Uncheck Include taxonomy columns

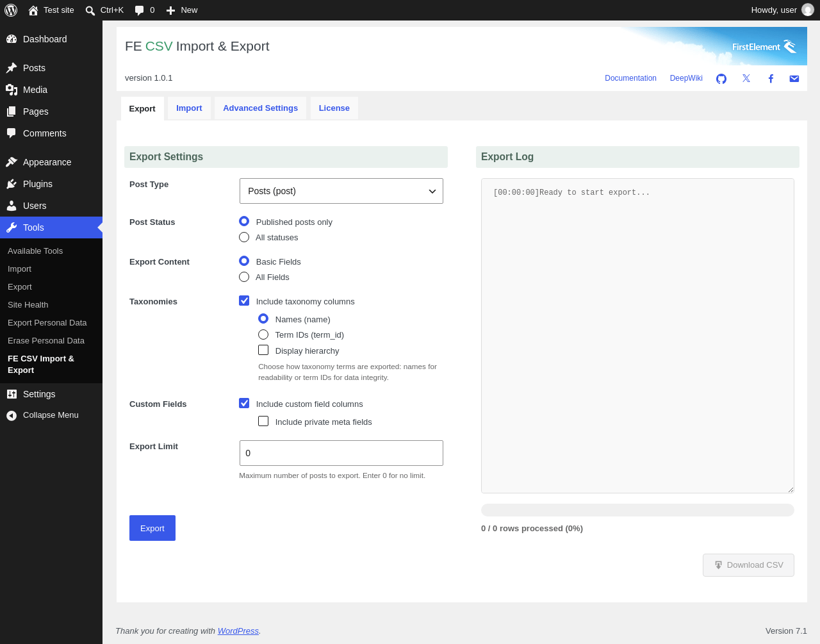(x=244, y=301)
